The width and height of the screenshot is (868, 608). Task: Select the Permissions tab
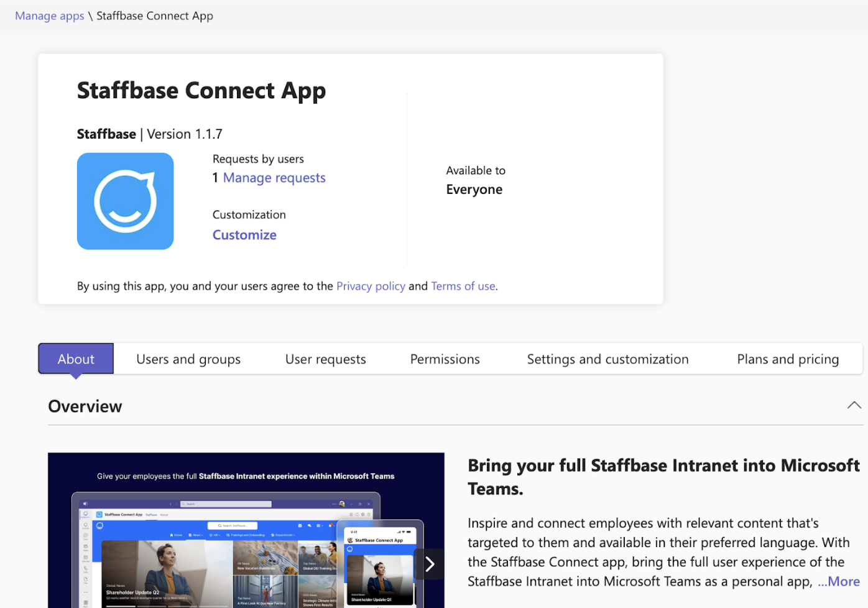[x=445, y=359]
